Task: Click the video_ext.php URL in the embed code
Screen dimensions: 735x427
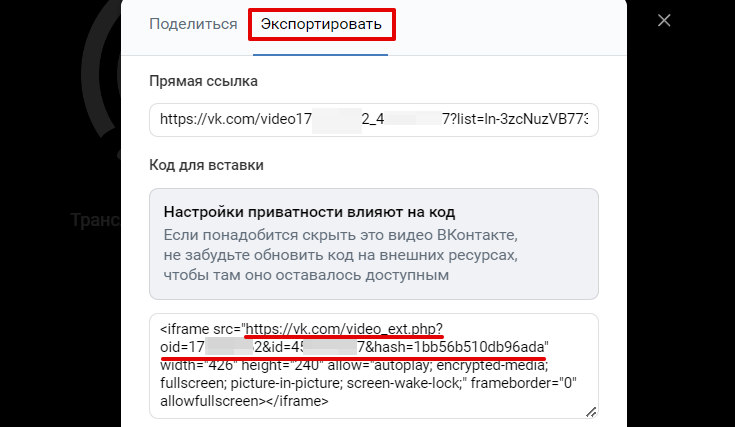Action: 344,328
